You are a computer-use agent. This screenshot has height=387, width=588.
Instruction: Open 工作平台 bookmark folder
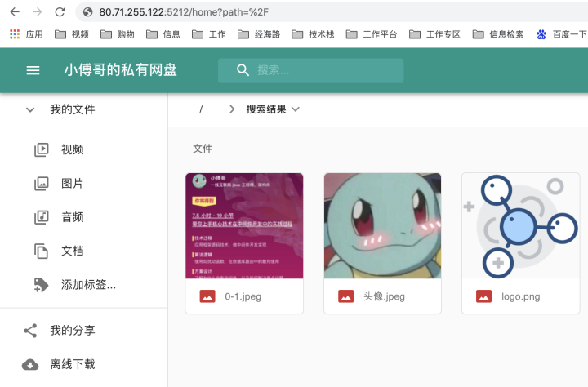372,34
